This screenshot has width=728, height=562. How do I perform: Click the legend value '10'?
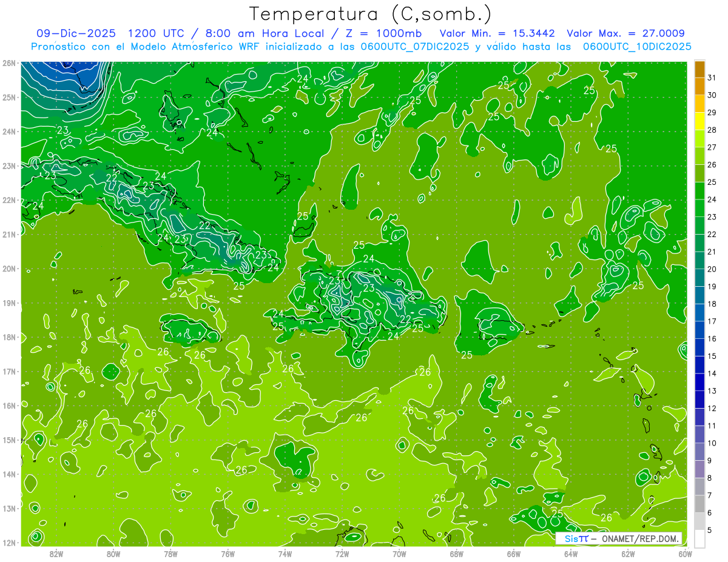(712, 443)
